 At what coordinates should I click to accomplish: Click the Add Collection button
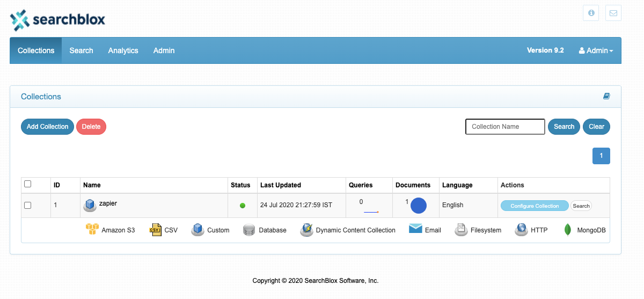click(48, 127)
